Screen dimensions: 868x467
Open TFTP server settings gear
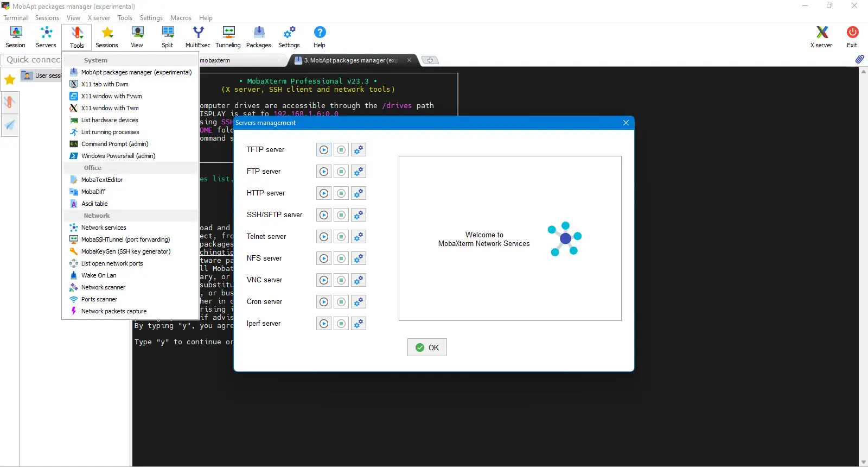(x=359, y=150)
